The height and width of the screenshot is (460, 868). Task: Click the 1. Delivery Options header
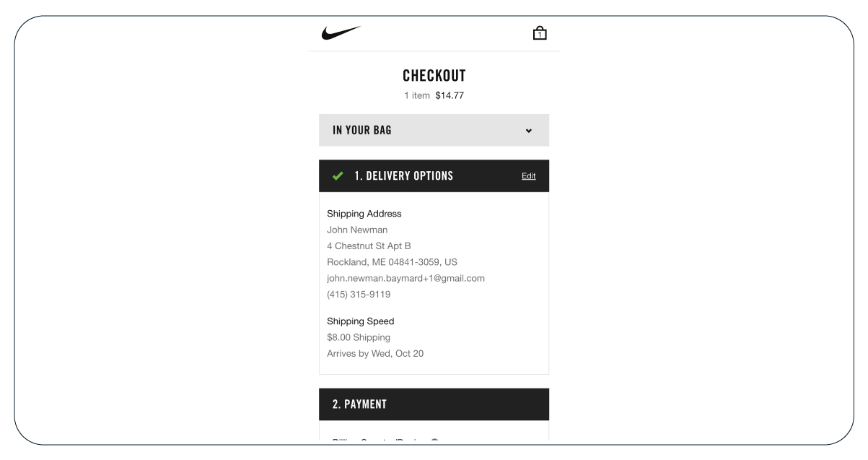coord(434,175)
